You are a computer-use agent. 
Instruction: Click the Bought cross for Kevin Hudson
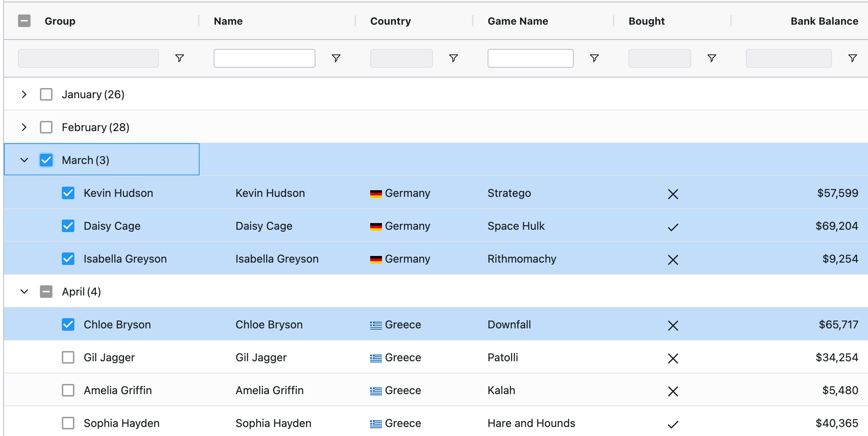click(673, 194)
